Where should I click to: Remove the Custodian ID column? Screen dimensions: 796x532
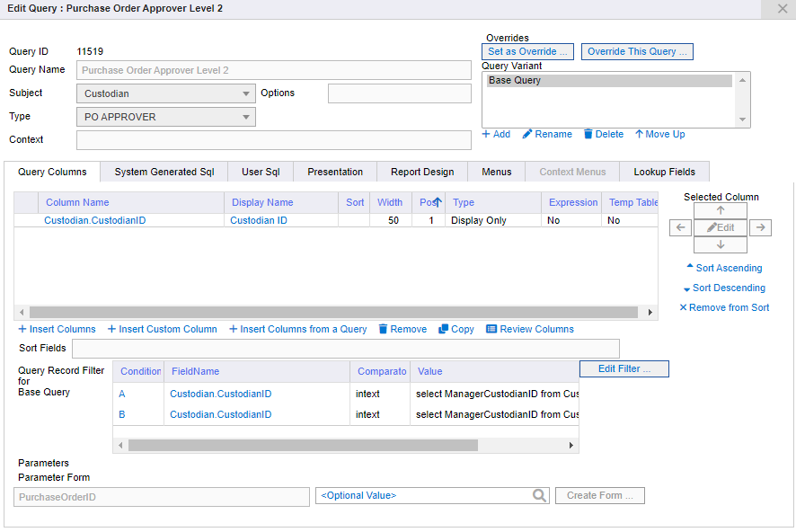point(402,329)
